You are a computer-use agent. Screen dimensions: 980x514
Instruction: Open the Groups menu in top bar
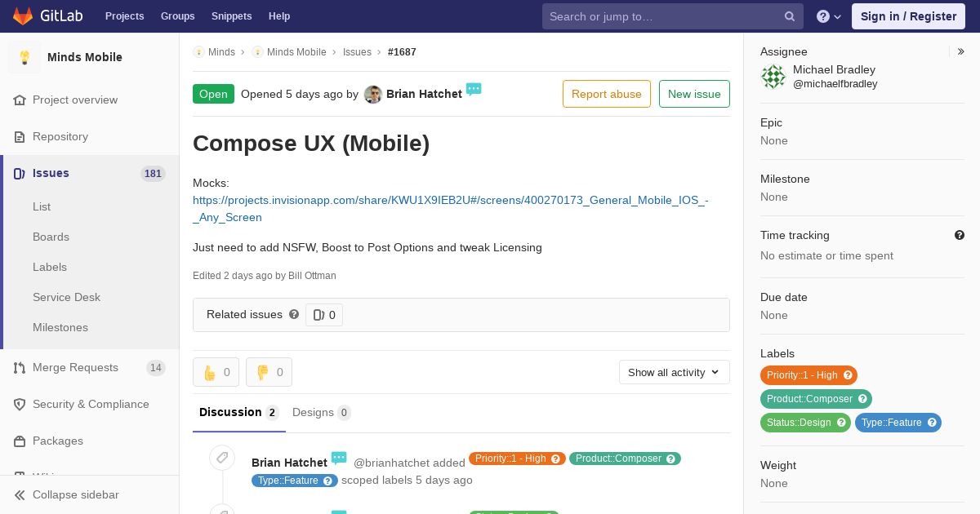[178, 16]
